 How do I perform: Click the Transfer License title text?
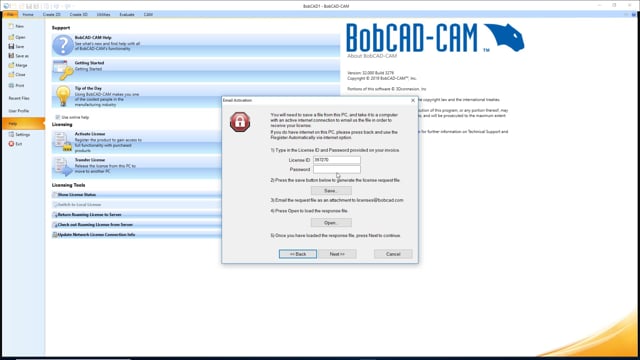pos(90,160)
